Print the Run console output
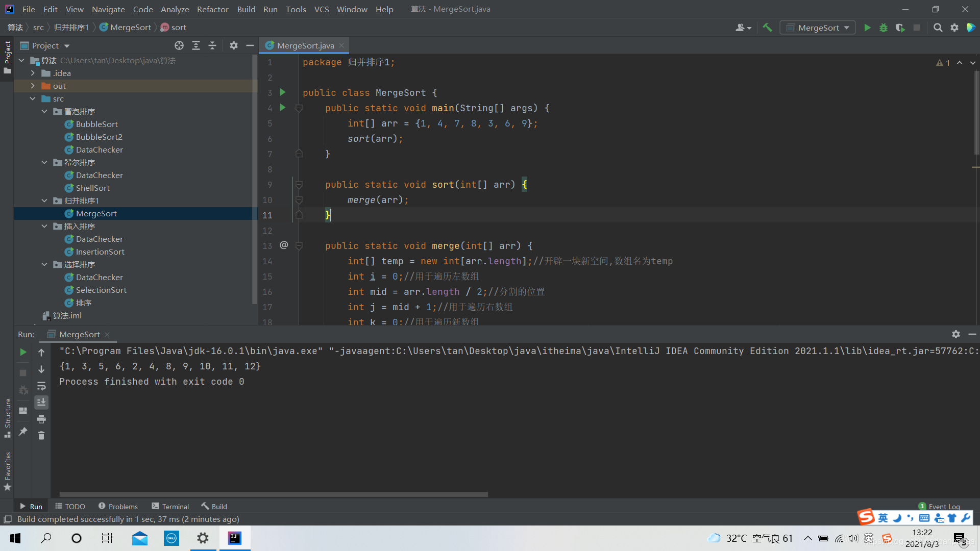This screenshot has width=980, height=551. [41, 419]
